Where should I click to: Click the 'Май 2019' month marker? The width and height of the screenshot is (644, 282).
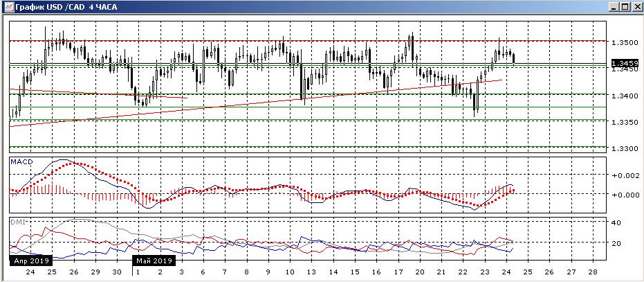[154, 261]
